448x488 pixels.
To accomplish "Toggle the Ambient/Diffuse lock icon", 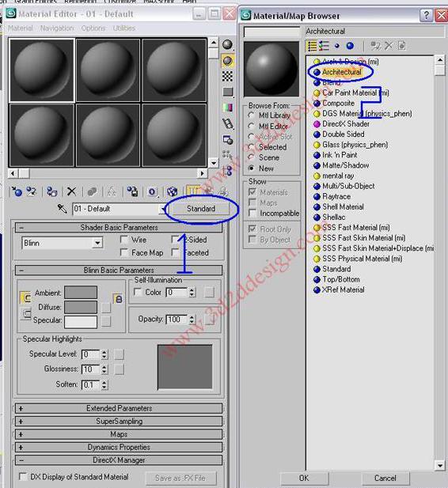I will (119, 299).
